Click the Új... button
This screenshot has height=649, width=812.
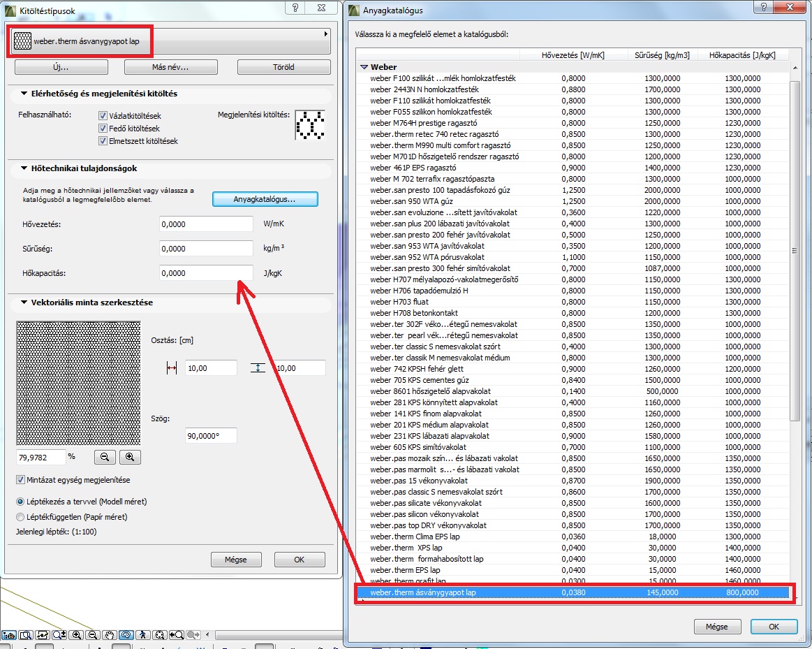point(61,67)
